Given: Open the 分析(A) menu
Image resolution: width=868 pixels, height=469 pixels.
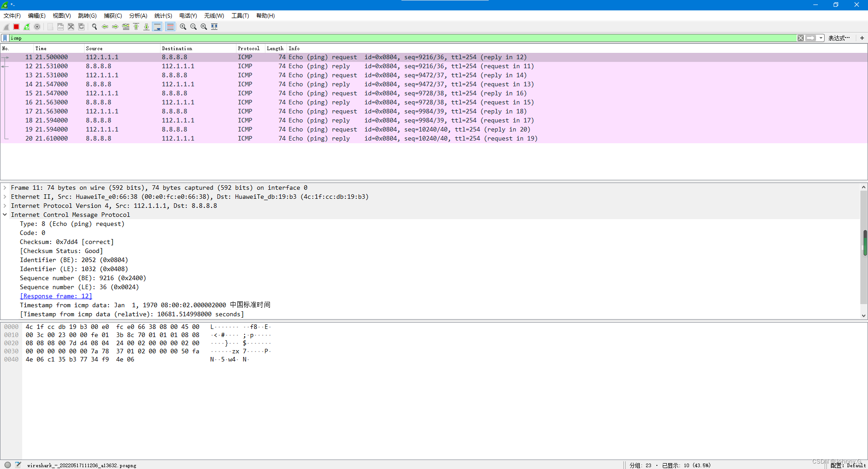Looking at the screenshot, I should (138, 15).
